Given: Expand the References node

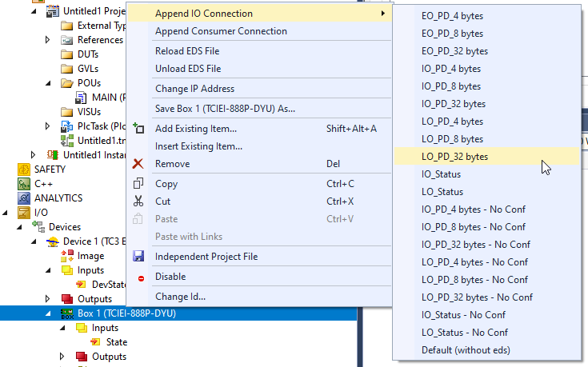Looking at the screenshot, I should click(x=48, y=40).
